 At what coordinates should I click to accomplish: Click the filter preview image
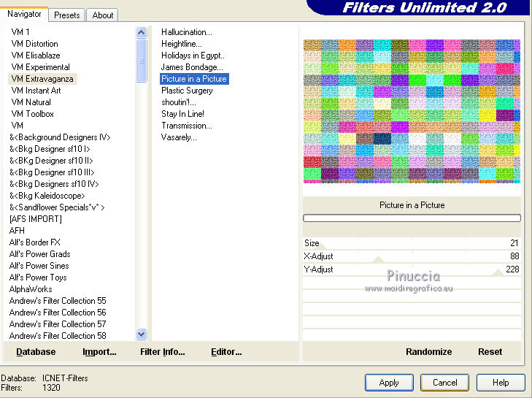pos(412,111)
